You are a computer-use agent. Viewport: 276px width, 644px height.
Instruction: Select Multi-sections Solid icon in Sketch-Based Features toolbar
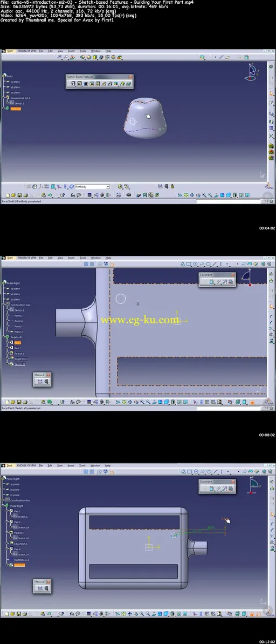pyautogui.click(x=122, y=84)
